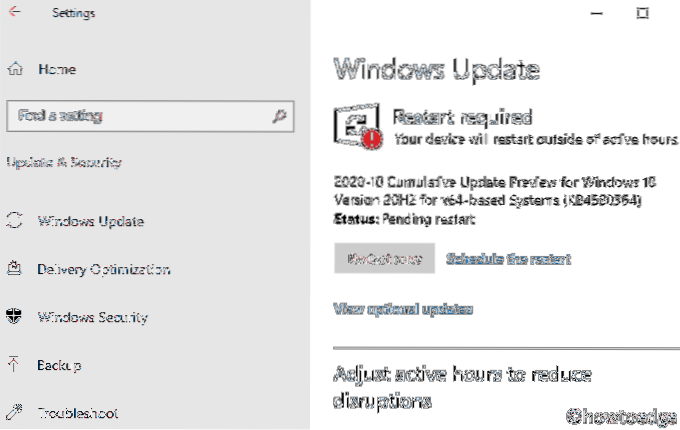Switch to the Backup page

point(59,364)
